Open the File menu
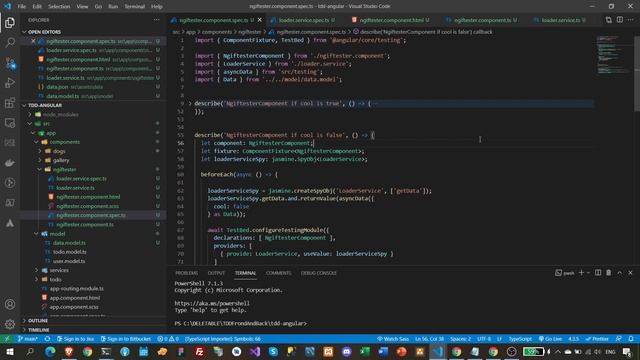 pyautogui.click(x=22, y=7)
